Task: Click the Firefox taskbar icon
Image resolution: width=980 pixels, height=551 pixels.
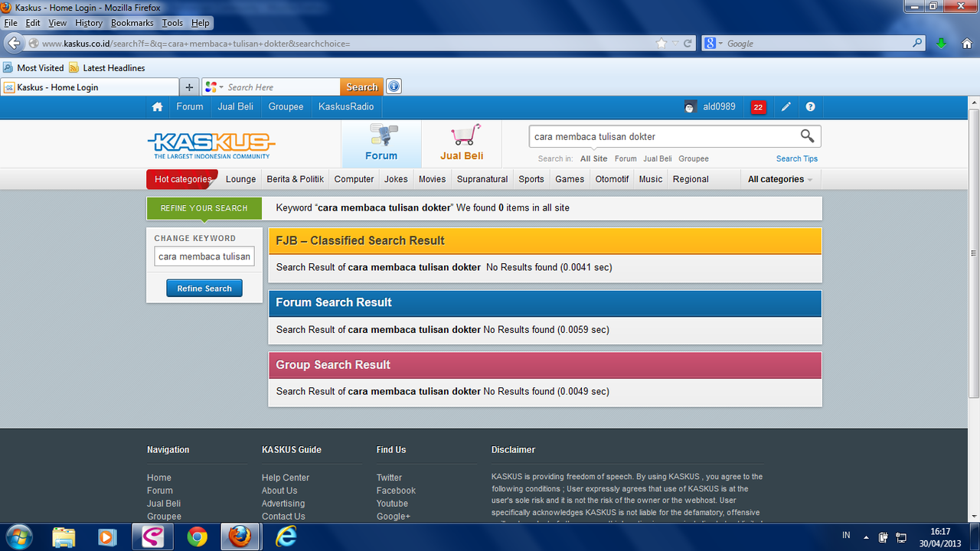Action: click(x=240, y=537)
